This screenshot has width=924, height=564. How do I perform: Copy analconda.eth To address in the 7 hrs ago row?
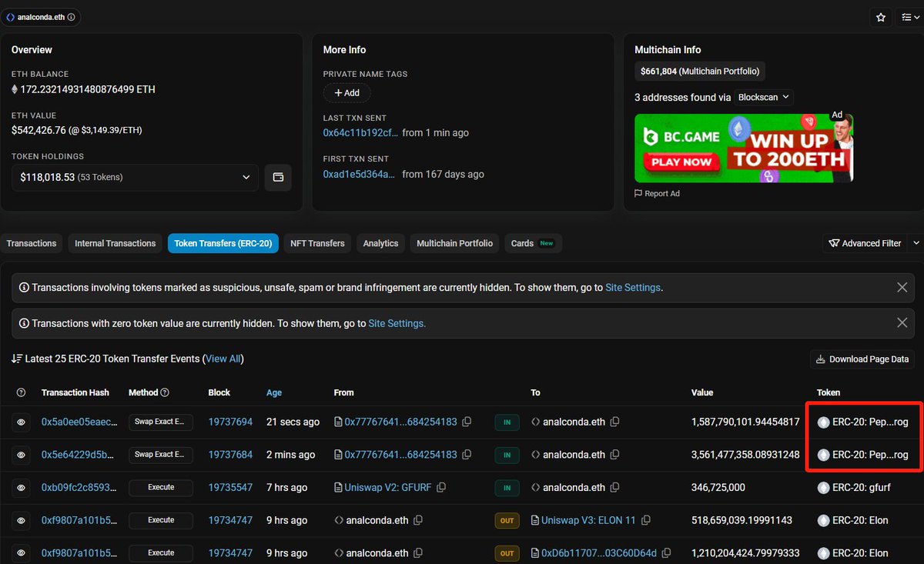(x=614, y=488)
